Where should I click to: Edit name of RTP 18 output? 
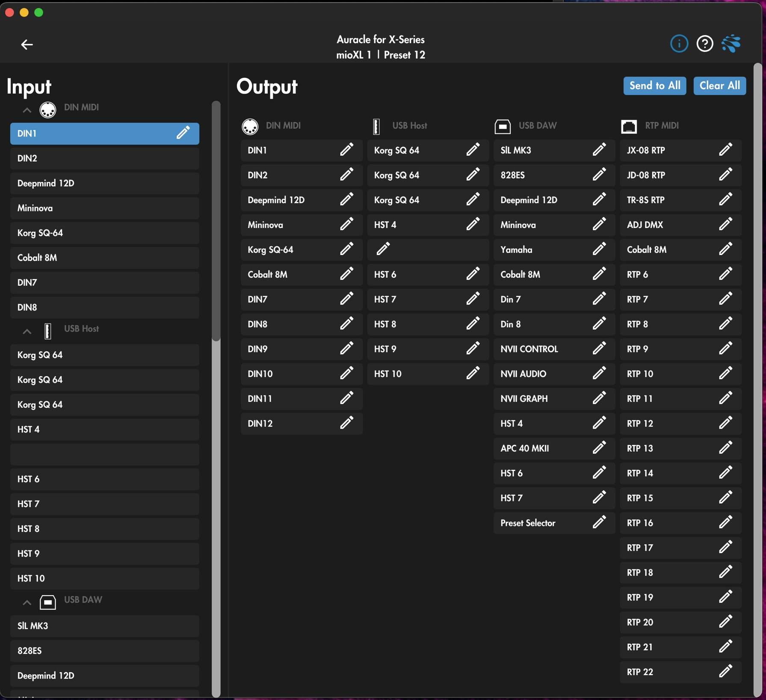click(725, 572)
